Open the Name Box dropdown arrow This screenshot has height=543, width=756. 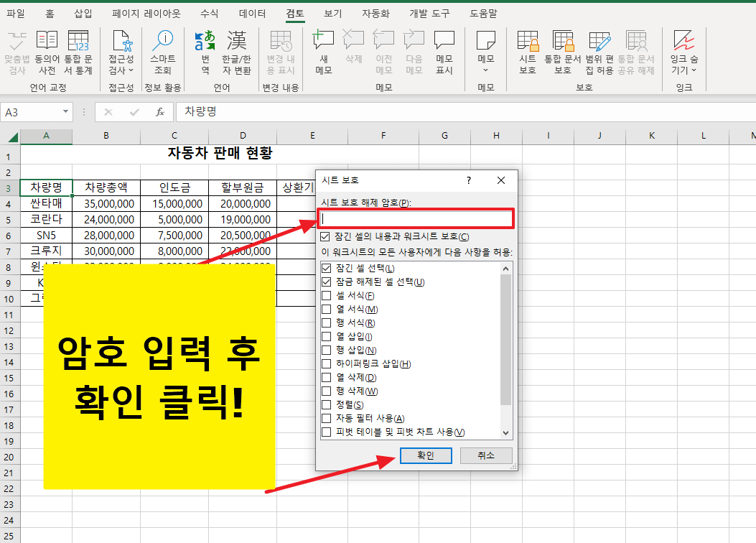pos(67,112)
